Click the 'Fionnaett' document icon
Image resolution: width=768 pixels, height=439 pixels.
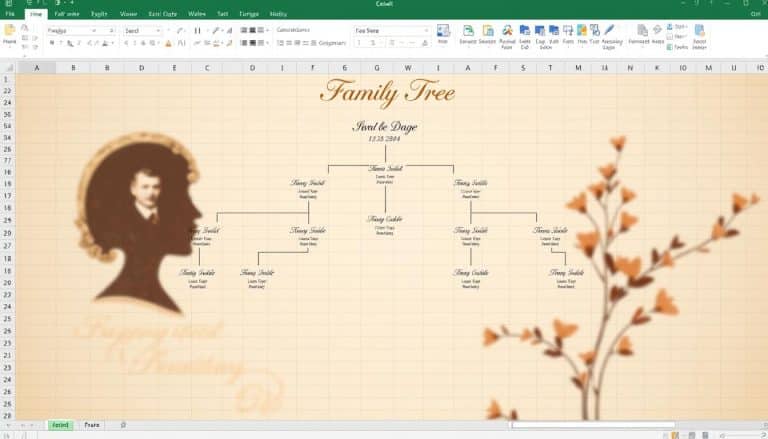click(x=642, y=31)
